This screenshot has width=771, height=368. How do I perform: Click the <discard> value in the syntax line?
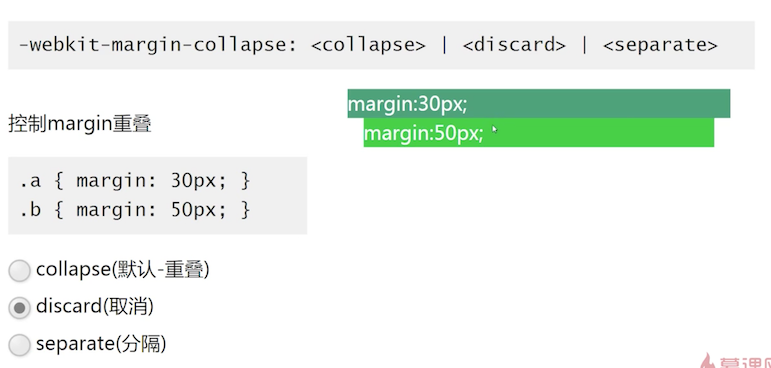514,45
